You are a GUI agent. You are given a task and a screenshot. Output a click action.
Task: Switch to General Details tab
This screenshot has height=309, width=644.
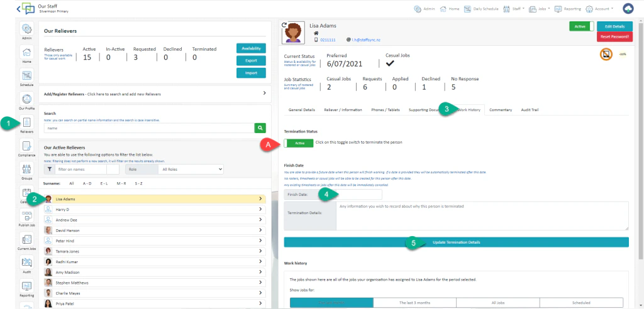302,110
